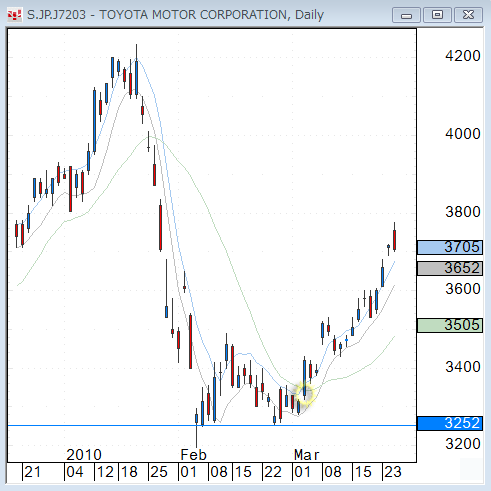
Task: Click the 25 date label on time axis
Action: 159,472
